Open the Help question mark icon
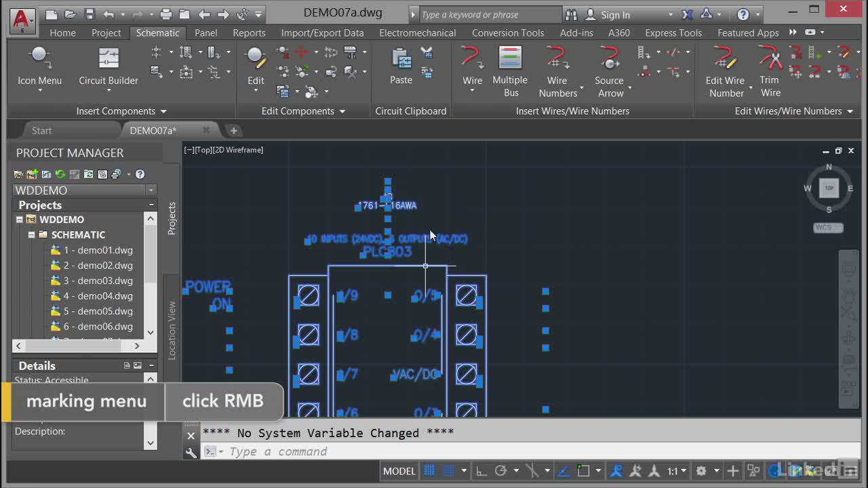This screenshot has width=868, height=488. 743,14
